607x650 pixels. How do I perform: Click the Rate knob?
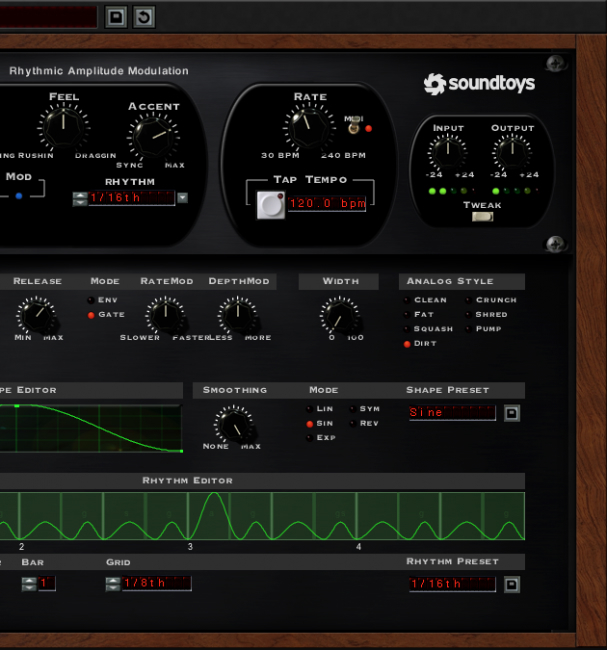pyautogui.click(x=309, y=128)
